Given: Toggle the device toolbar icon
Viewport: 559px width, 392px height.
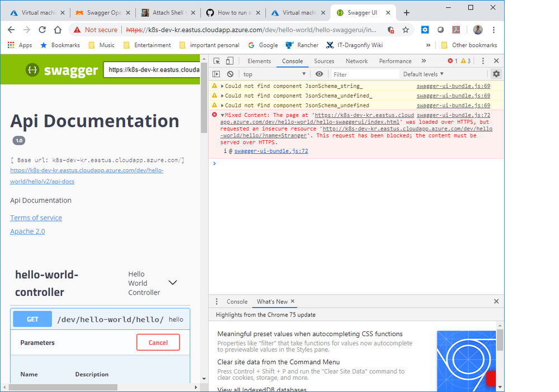Looking at the screenshot, I should click(x=230, y=61).
